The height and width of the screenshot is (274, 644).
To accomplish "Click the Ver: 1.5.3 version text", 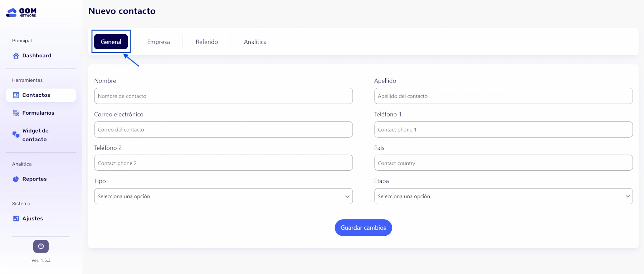I will click(41, 260).
